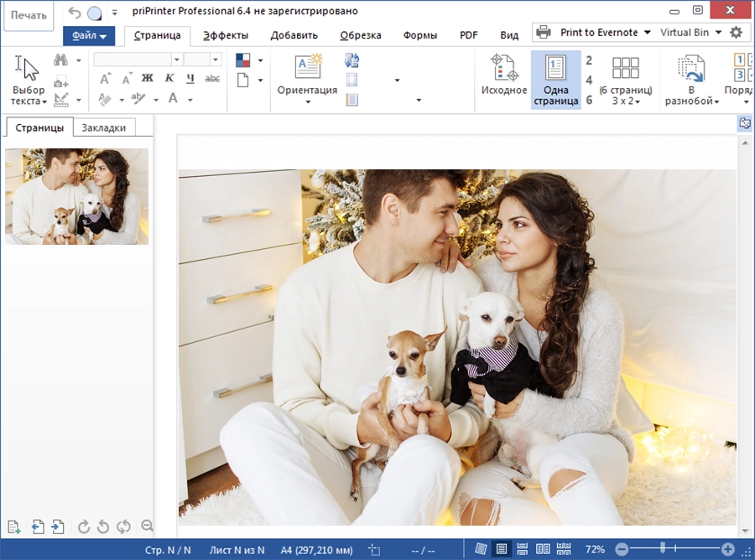Open the 3 x 2 pages grid dropdown
Viewport: 755px width, 560px height.
click(x=626, y=80)
